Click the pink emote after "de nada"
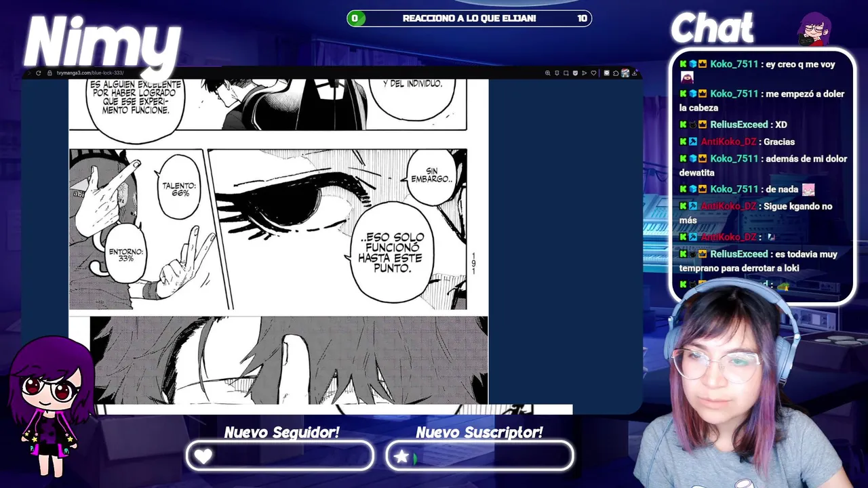 pos(808,190)
